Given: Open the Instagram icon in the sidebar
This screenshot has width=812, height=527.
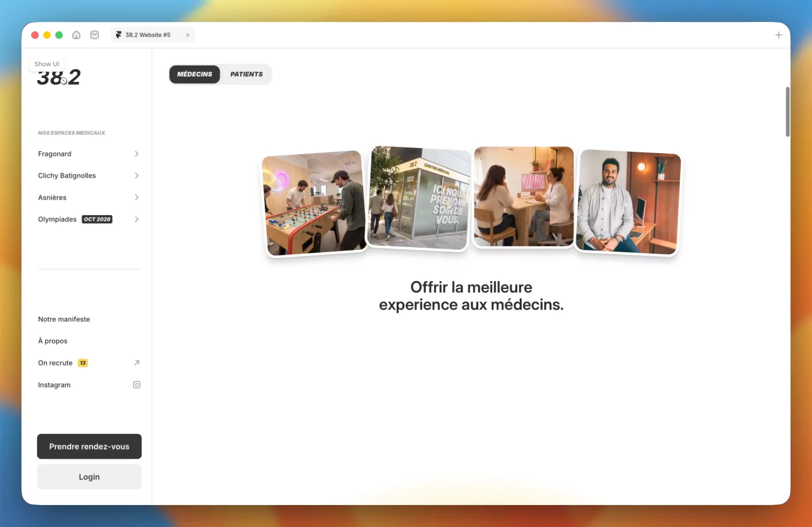Looking at the screenshot, I should coord(137,385).
